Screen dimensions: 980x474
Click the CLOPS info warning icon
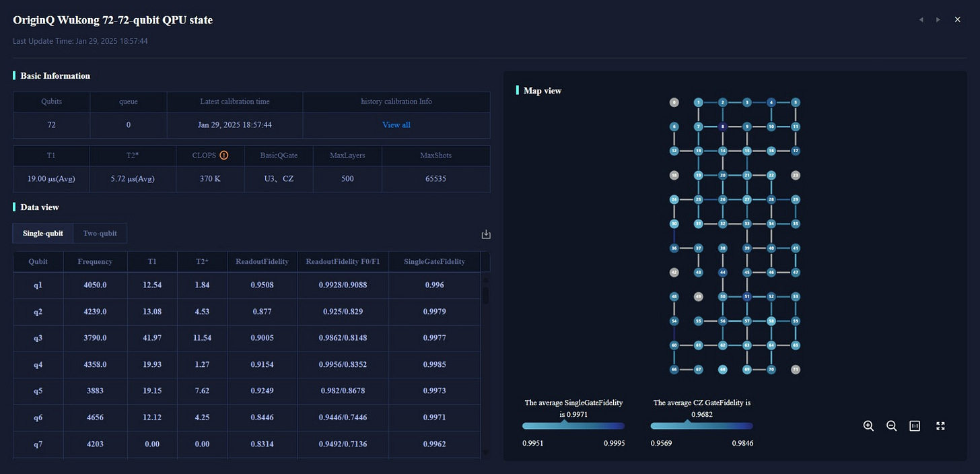(x=224, y=155)
